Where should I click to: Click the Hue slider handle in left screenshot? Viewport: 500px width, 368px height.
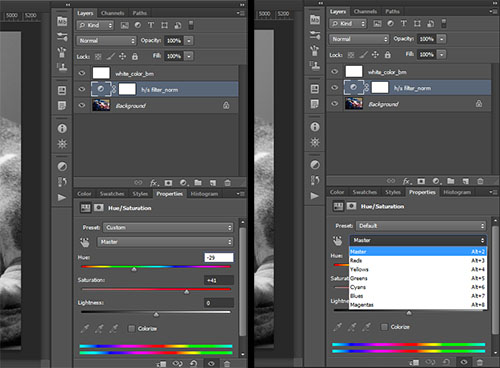tap(134, 269)
